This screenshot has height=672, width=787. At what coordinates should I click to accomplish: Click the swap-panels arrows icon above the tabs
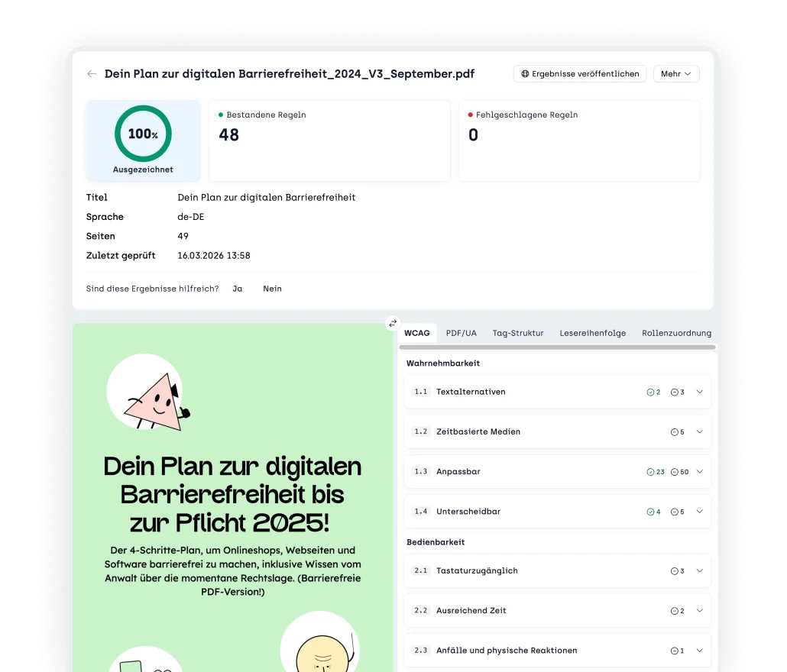coord(393,324)
